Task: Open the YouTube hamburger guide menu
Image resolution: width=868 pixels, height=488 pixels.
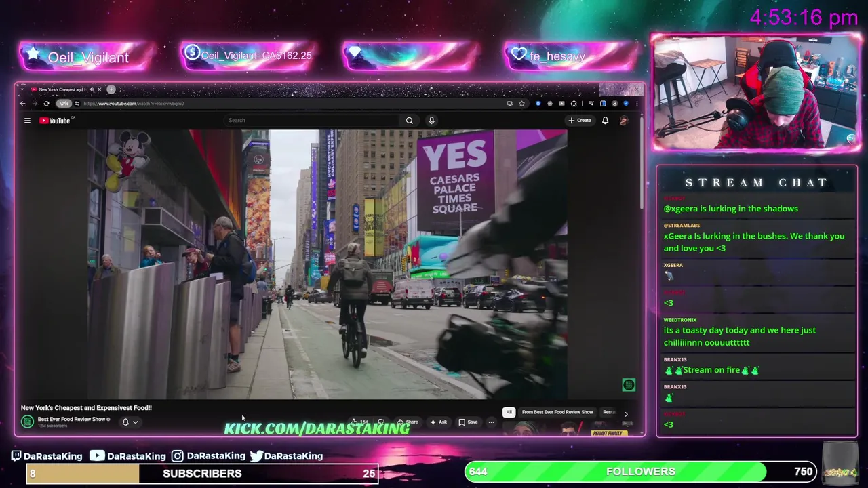Action: 27,121
